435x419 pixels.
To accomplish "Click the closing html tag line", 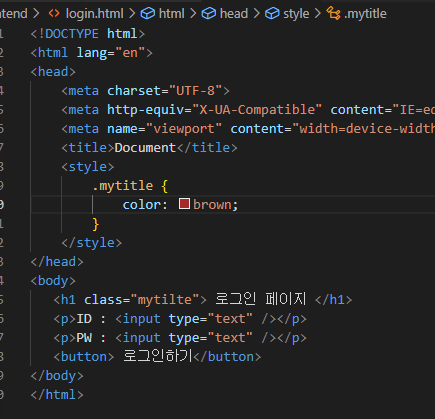I will [57, 395].
